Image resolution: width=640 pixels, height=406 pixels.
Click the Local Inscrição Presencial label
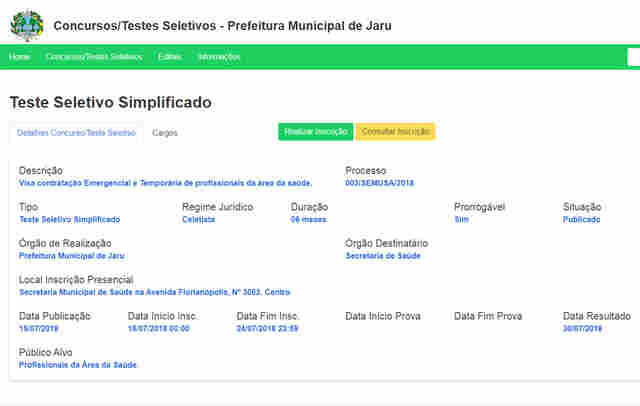point(76,280)
